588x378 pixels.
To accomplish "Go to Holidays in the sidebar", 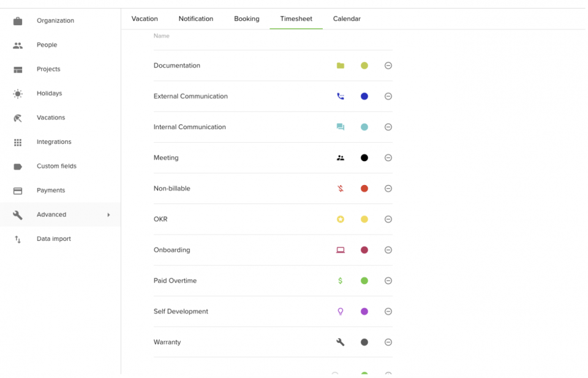I will [60, 93].
